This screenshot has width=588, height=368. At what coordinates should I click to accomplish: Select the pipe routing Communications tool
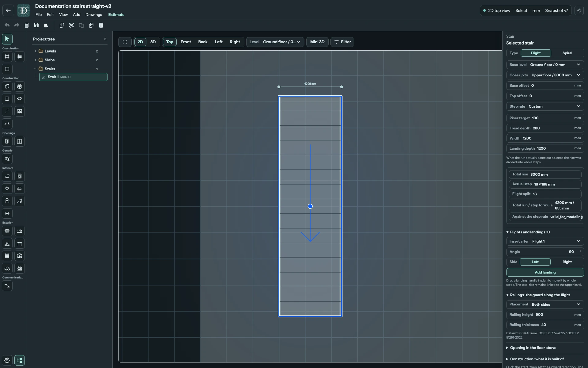click(x=7, y=286)
